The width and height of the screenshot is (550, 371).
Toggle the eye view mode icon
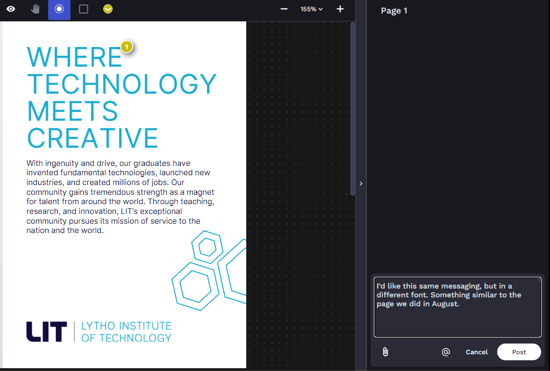point(11,9)
